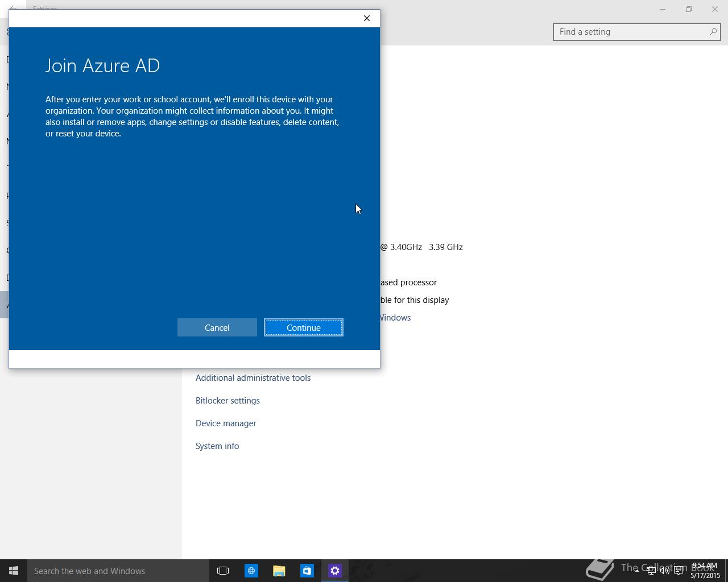Close the Join Azure AD dialog
This screenshot has width=728, height=582.
coord(367,18)
